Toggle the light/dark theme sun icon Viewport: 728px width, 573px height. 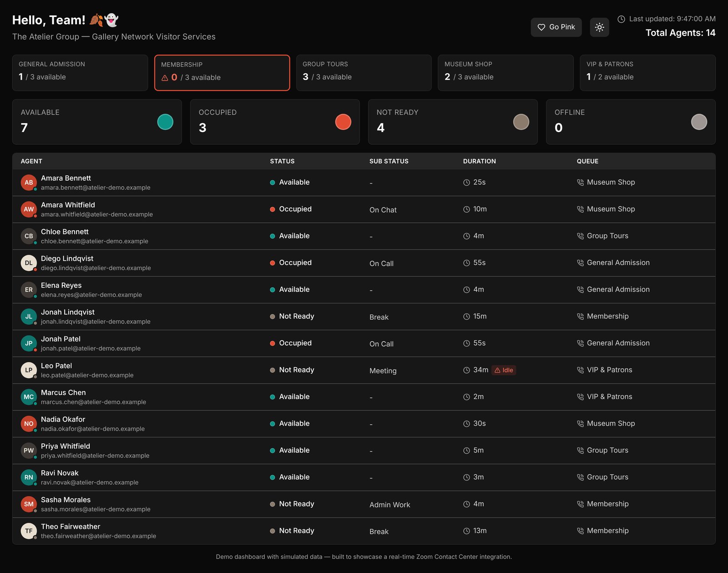coord(599,27)
